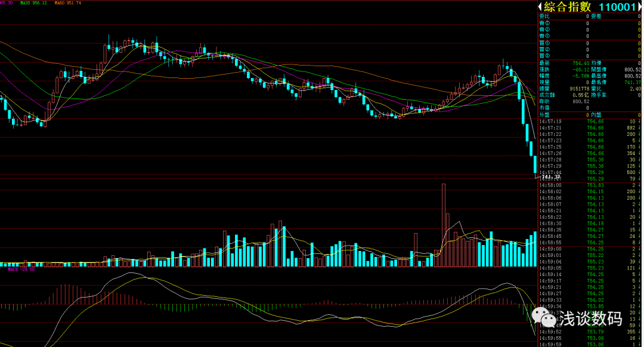
Task: Select the change value -46.12
Action: coord(581,70)
